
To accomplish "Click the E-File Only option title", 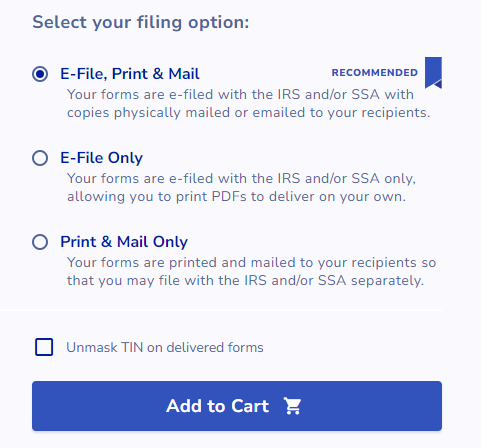I will click(x=102, y=158).
